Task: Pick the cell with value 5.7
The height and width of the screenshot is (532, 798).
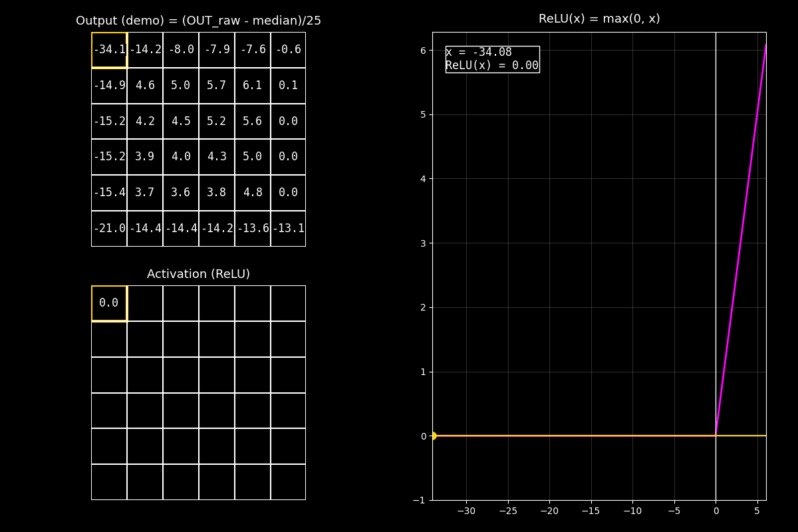Action: pos(216,86)
